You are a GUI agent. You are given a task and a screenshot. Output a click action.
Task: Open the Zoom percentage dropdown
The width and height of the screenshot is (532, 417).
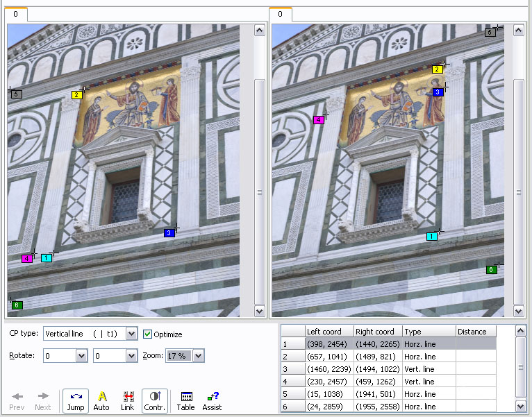pyautogui.click(x=199, y=356)
